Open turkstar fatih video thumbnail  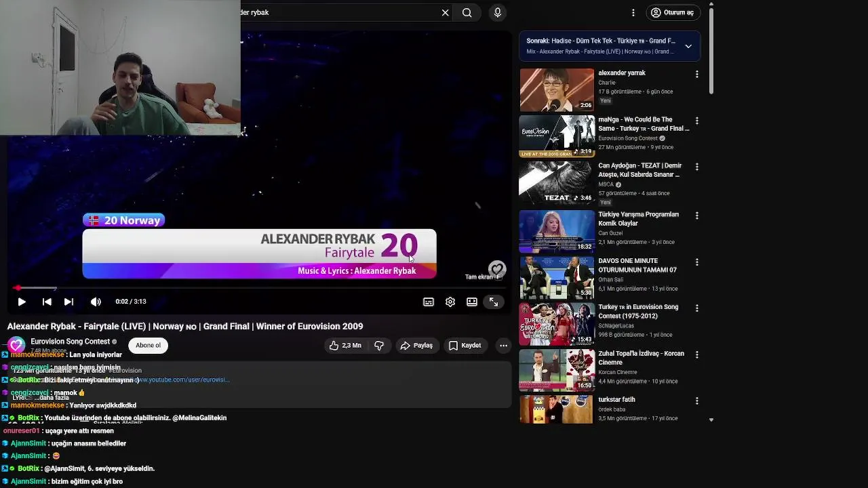(557, 409)
